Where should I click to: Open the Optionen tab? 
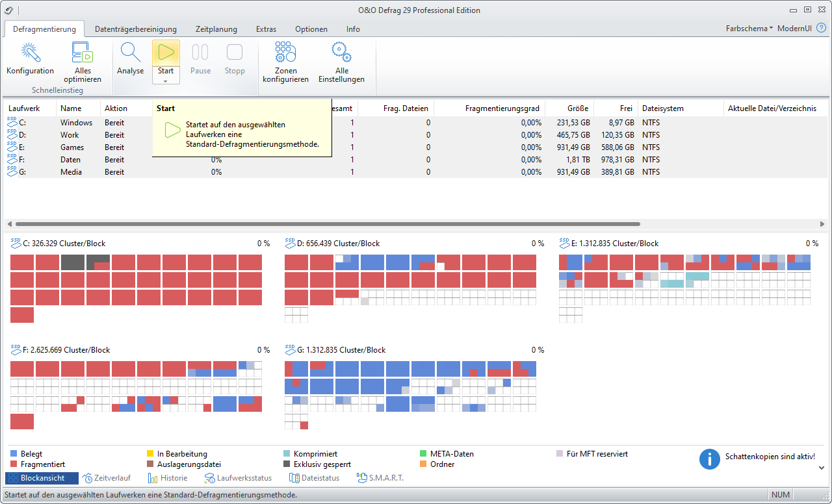(311, 29)
